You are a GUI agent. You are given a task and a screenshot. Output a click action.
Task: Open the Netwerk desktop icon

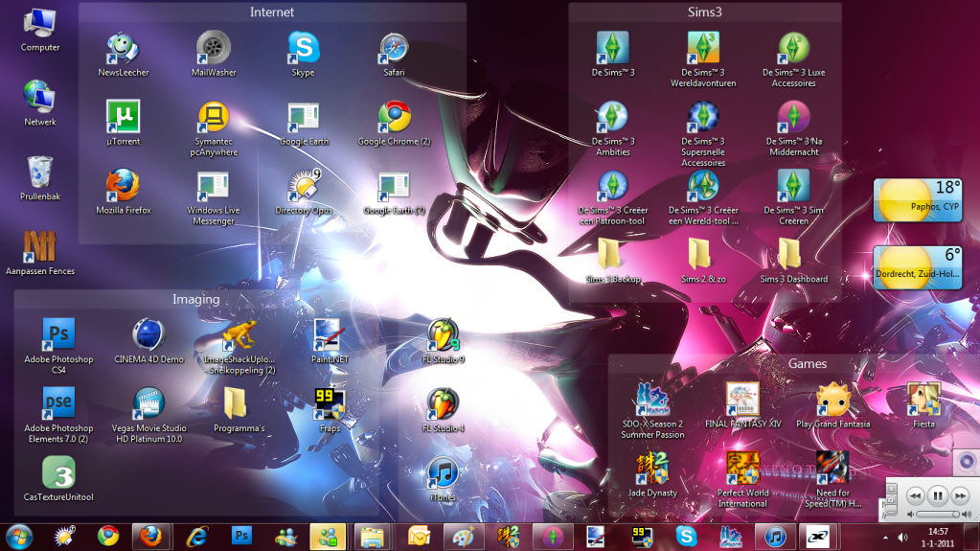pos(40,103)
